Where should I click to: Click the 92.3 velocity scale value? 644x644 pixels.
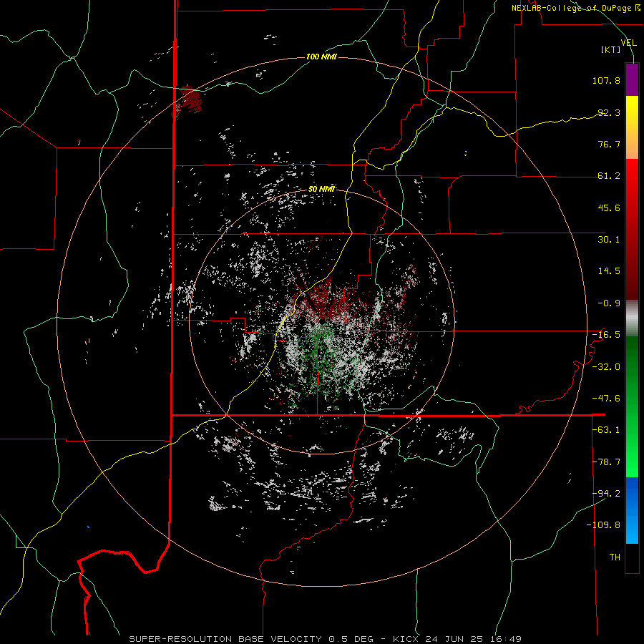tap(609, 112)
